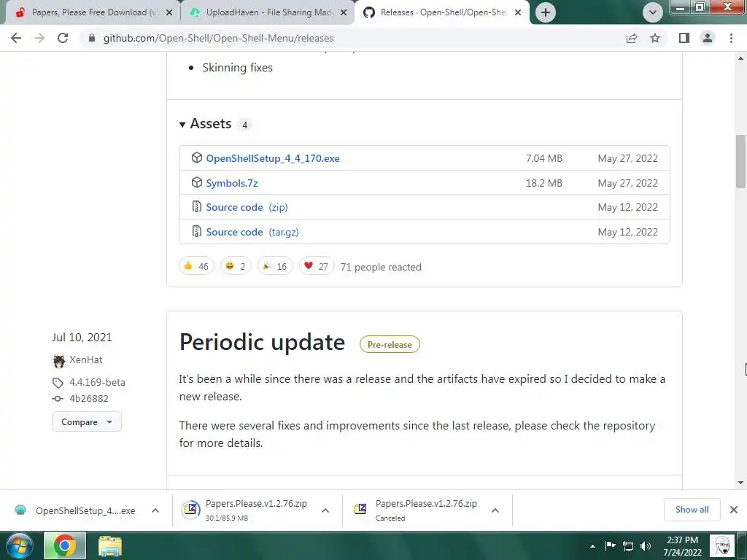Open XenHat's profile link
747x560 pixels.
coord(86,360)
